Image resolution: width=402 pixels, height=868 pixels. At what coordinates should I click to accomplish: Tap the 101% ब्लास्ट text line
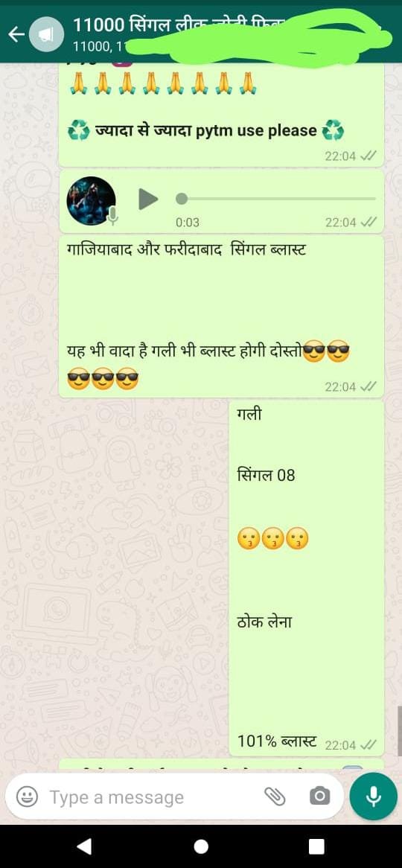277,741
